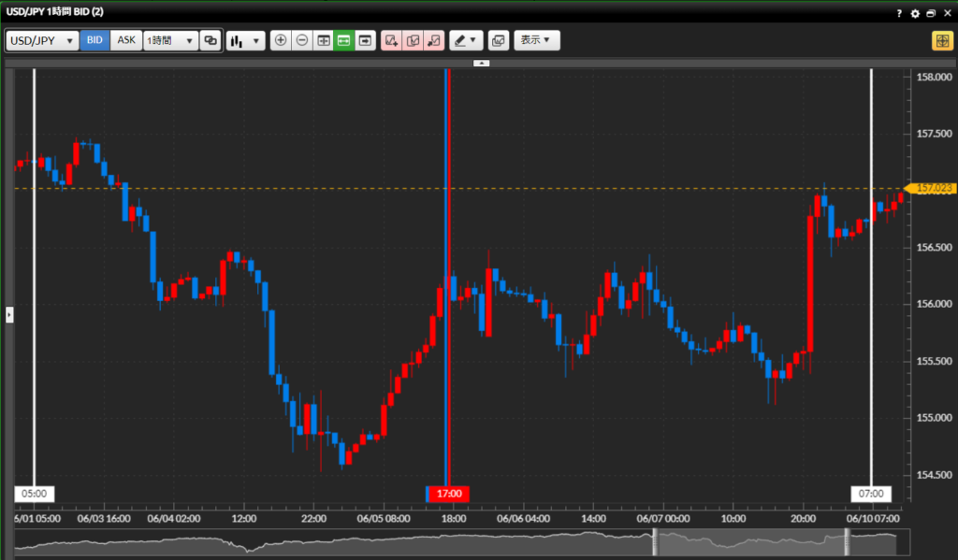This screenshot has width=958, height=560.
Task: Click the chart copy icon left of 表示
Action: tap(498, 41)
